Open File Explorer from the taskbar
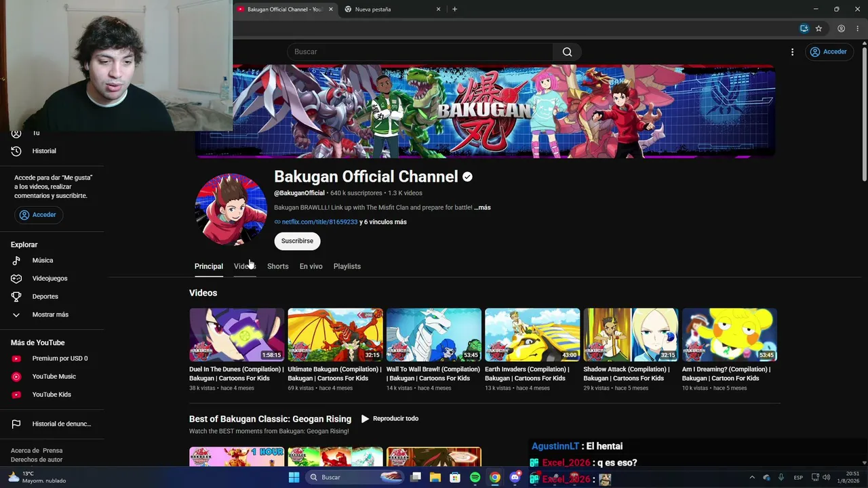 pyautogui.click(x=435, y=477)
